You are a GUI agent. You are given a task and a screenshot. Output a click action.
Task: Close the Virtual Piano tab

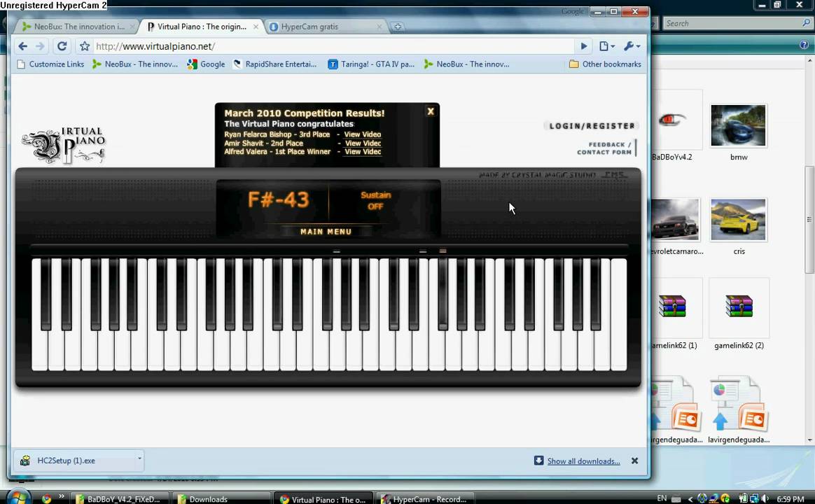click(256, 27)
